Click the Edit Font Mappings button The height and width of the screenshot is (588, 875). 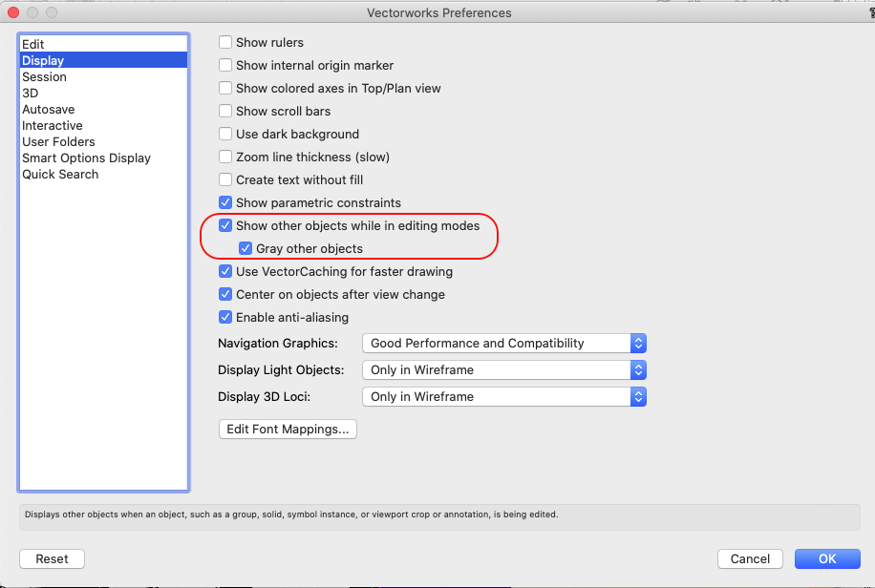[288, 430]
